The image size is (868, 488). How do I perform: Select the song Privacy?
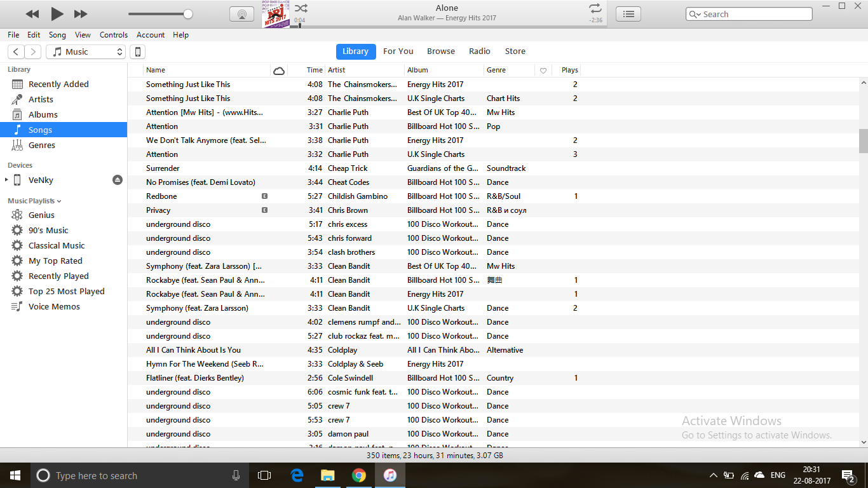pyautogui.click(x=494, y=210)
